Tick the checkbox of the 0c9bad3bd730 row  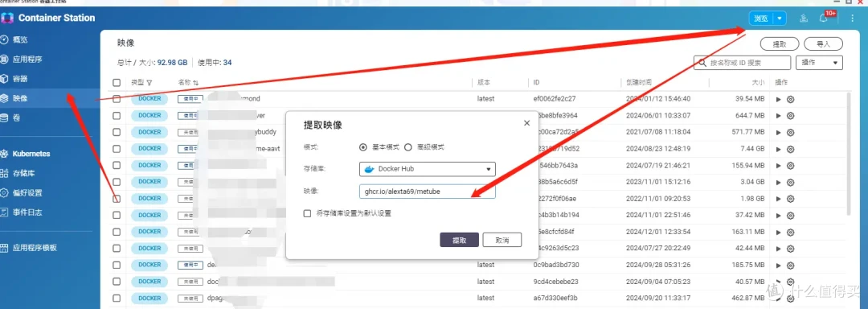pos(117,265)
